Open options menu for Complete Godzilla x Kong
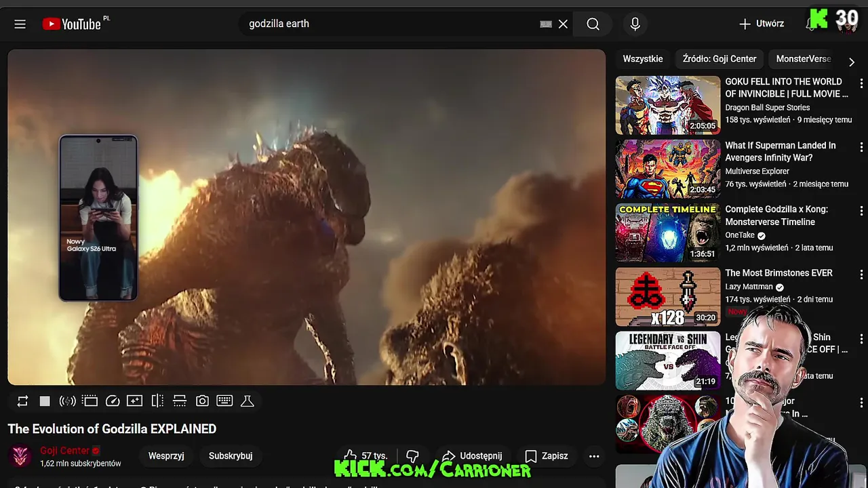This screenshot has height=488, width=868. (861, 211)
